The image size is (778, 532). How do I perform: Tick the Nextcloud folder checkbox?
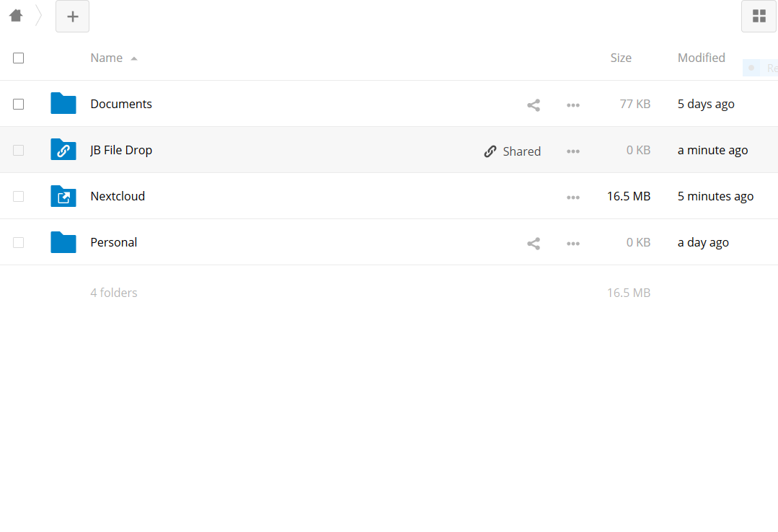(x=19, y=196)
